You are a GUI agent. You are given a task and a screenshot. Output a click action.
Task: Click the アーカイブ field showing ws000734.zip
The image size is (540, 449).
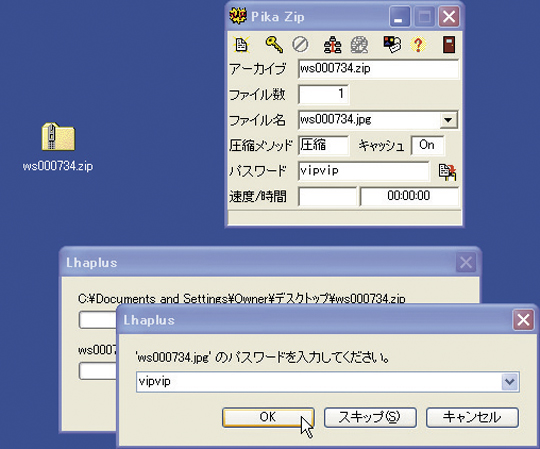tap(378, 69)
